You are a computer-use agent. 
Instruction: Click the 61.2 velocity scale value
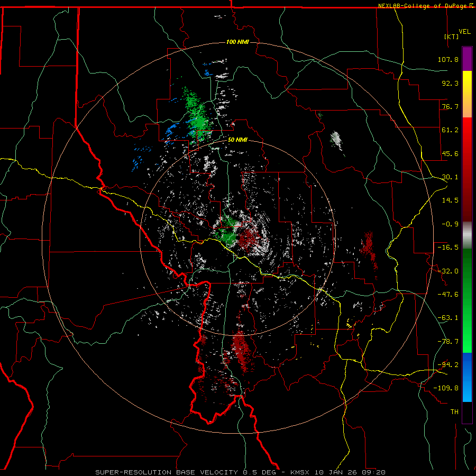[450, 130]
